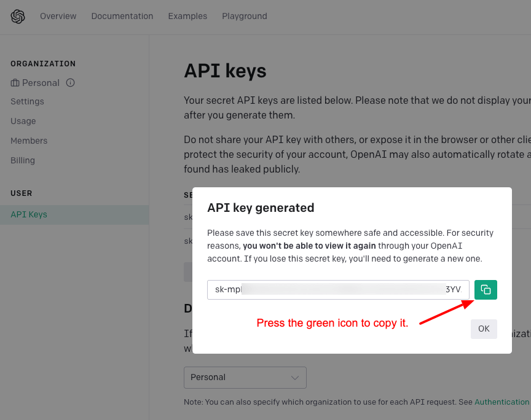Select API Keys in the sidebar

click(x=74, y=214)
